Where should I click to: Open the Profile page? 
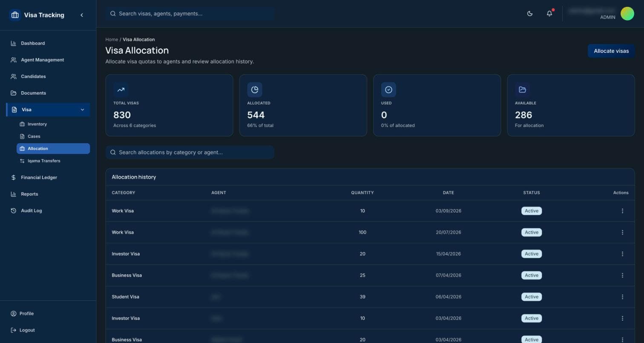pos(48,314)
